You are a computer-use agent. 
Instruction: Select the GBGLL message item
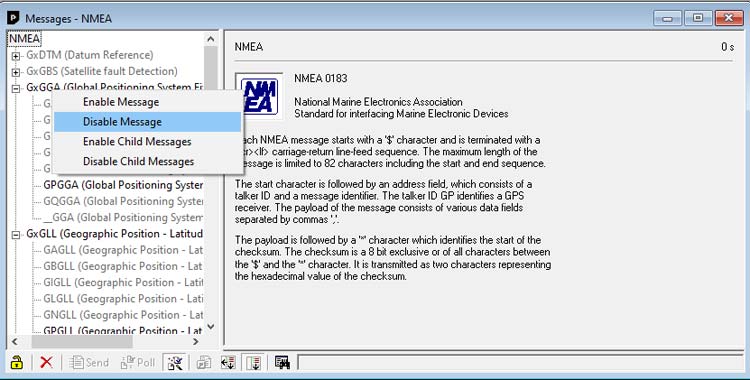123,266
